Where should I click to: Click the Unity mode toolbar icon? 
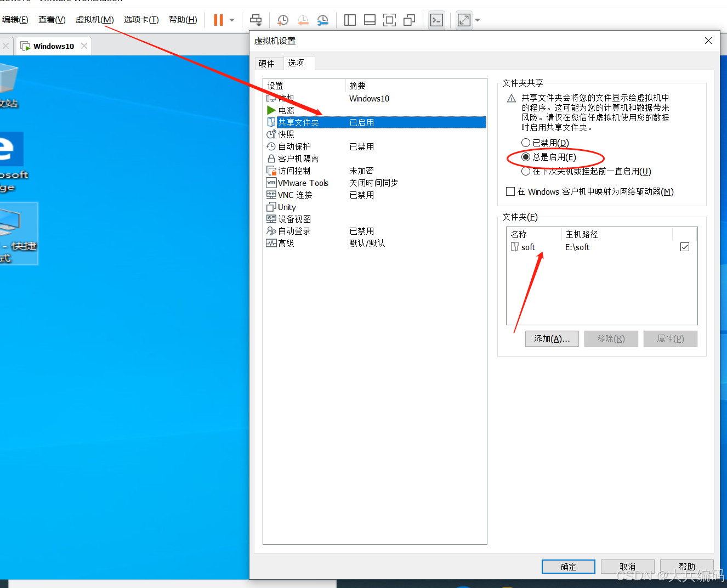point(409,20)
